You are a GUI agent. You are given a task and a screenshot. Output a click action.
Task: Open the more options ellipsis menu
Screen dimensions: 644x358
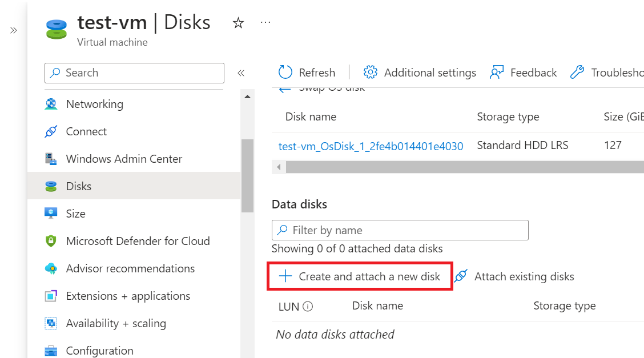click(x=265, y=22)
